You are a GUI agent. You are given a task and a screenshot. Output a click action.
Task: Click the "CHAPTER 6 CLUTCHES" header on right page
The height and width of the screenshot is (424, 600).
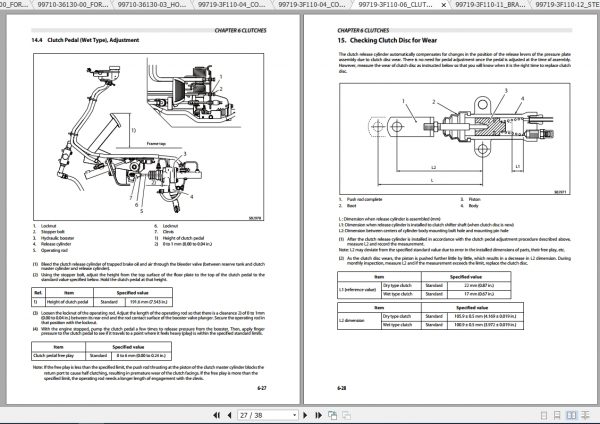click(363, 30)
